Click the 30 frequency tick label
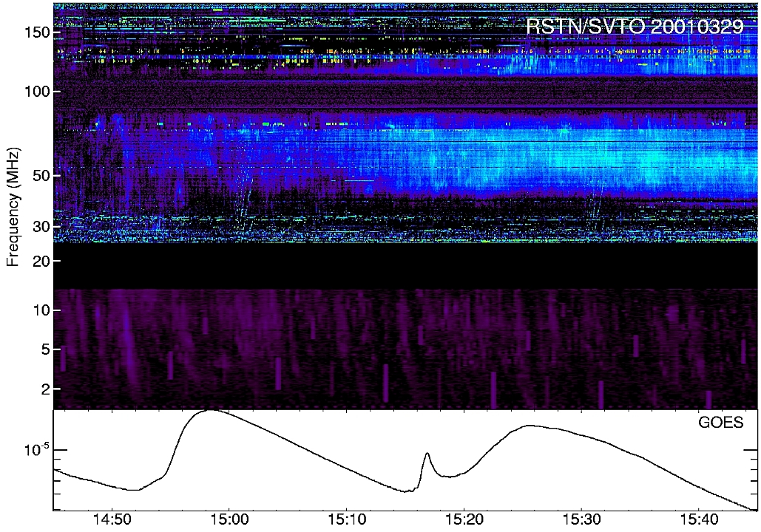The image size is (761, 532). tap(42, 226)
